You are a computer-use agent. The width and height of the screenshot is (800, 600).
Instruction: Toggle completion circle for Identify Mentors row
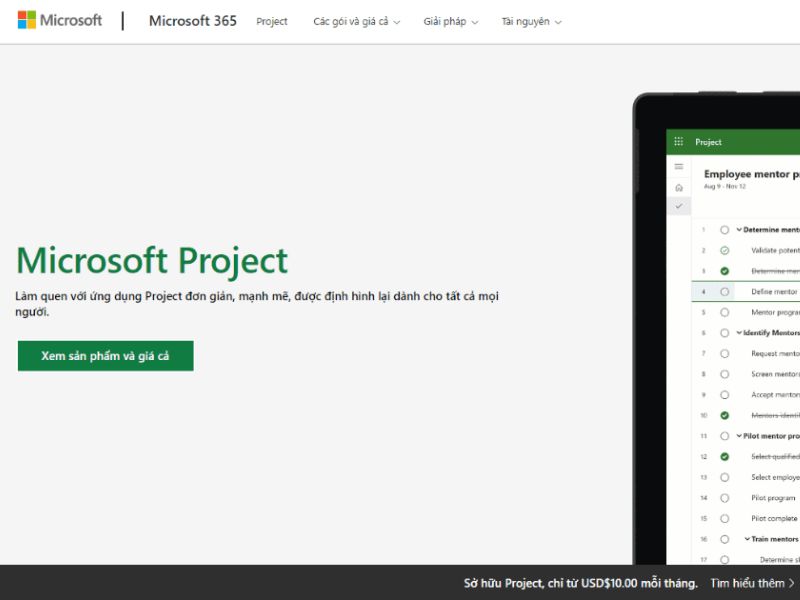pyautogui.click(x=724, y=333)
